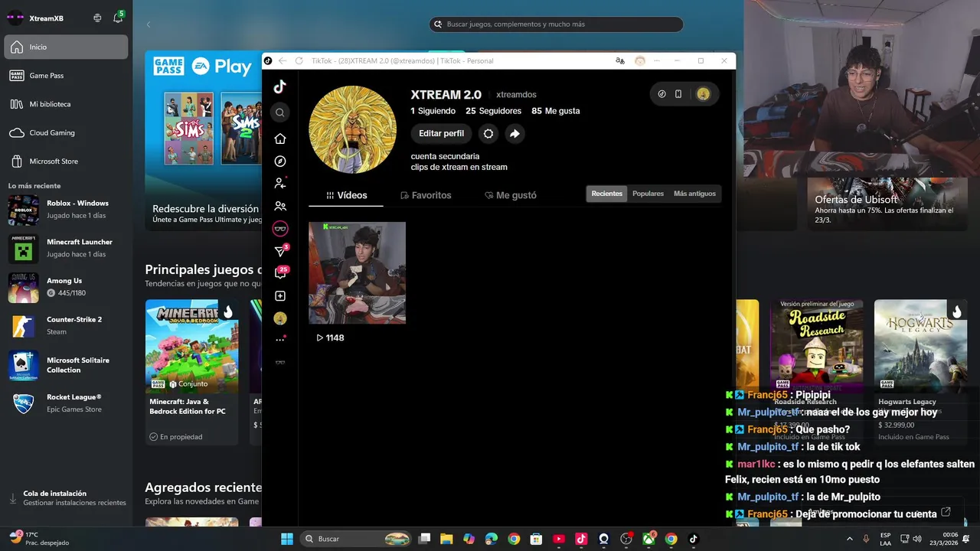Viewport: 980px width, 551px height.
Task: Open Hogwarts Legacy game card
Action: 920,372
